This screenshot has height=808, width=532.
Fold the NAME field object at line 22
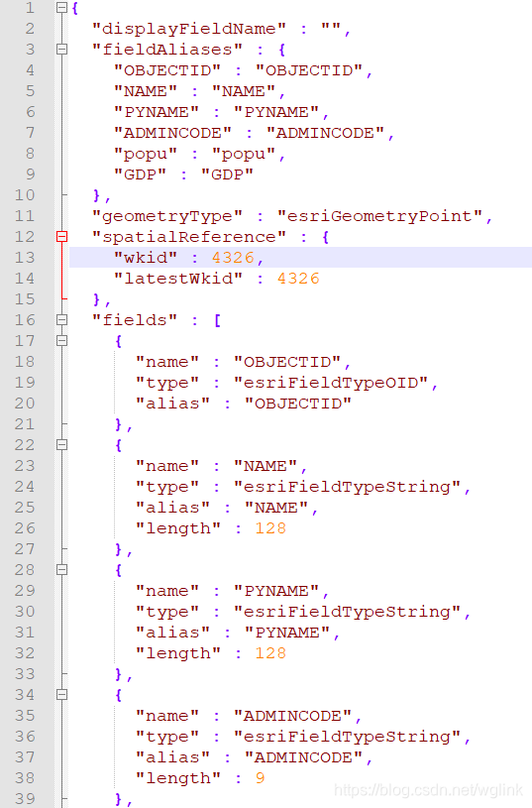(x=61, y=445)
